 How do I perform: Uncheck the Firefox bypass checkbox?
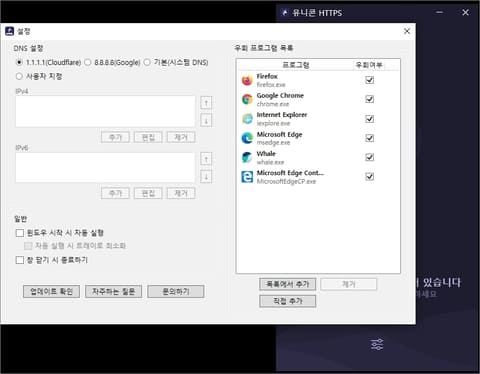tap(369, 80)
